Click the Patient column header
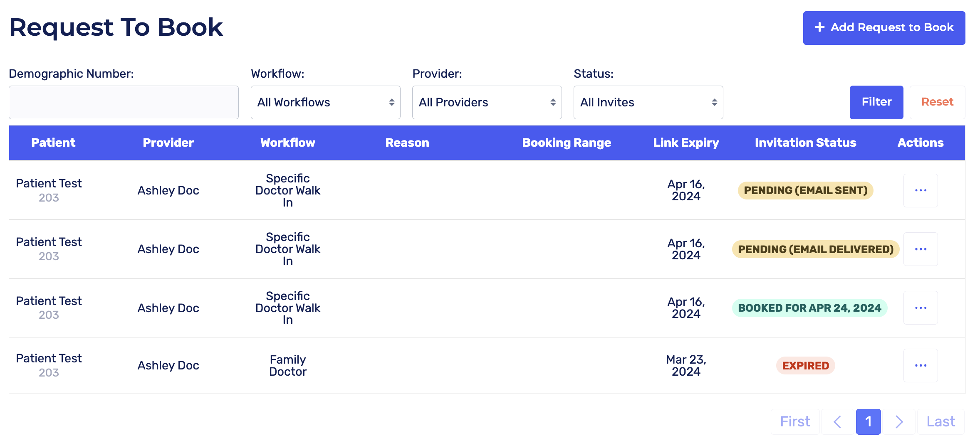The height and width of the screenshot is (448, 980). (x=53, y=143)
